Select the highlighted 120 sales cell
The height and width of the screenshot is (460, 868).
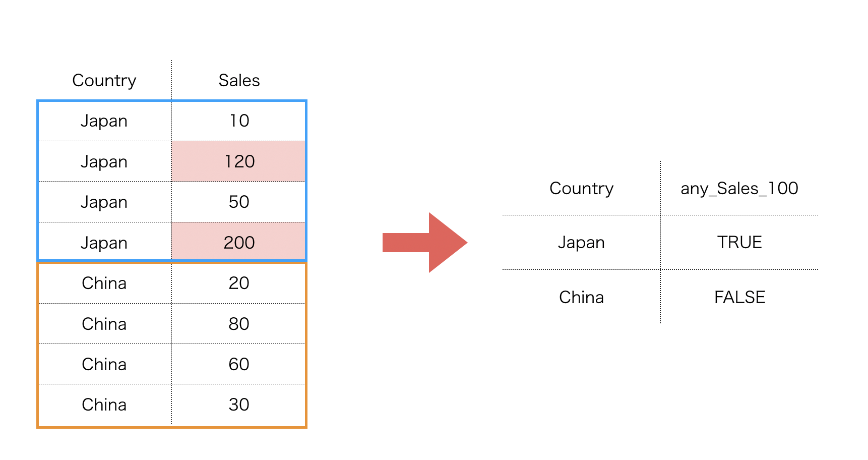238,161
